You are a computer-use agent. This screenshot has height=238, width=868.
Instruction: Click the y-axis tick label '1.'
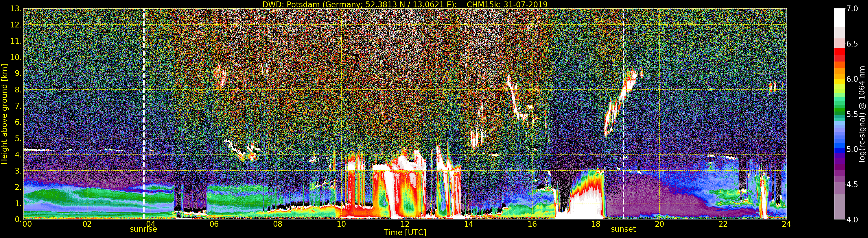[x=18, y=203]
